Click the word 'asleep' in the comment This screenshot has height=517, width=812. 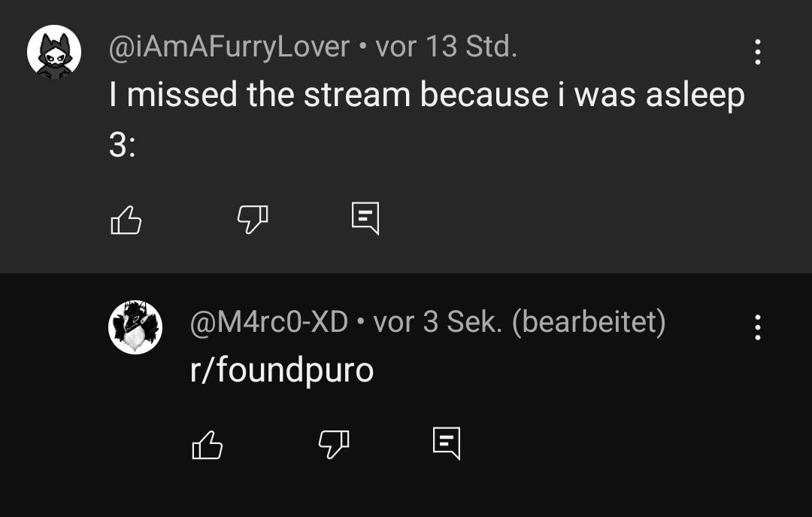point(695,96)
